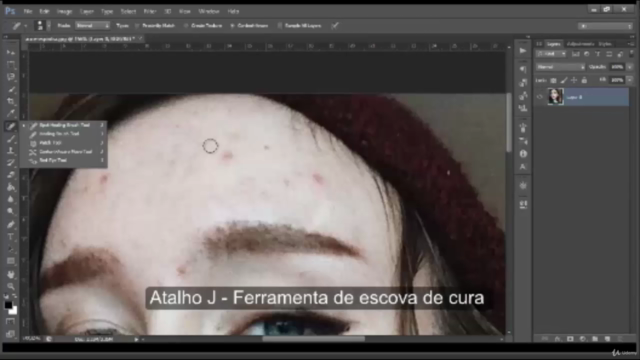640x360 pixels.
Task: Choose Spot Healing Brush Tool from flyout
Action: point(64,125)
